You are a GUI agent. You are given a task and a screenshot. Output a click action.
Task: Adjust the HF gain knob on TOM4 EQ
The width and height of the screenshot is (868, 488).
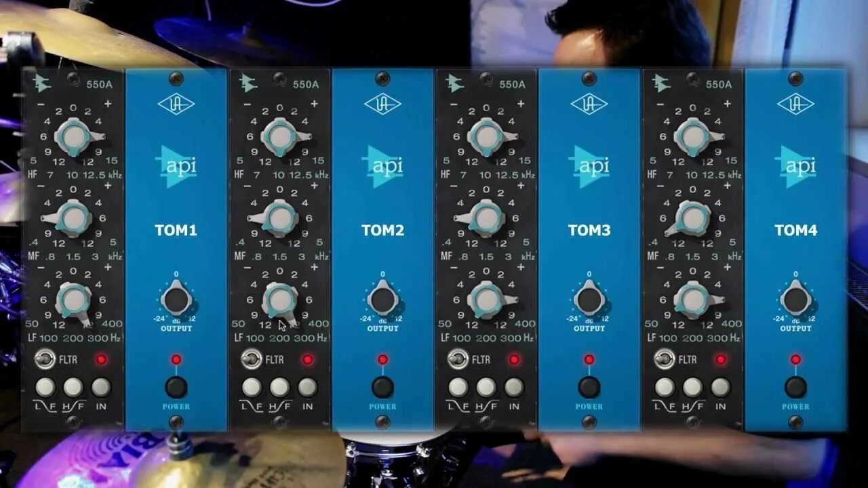click(x=694, y=138)
